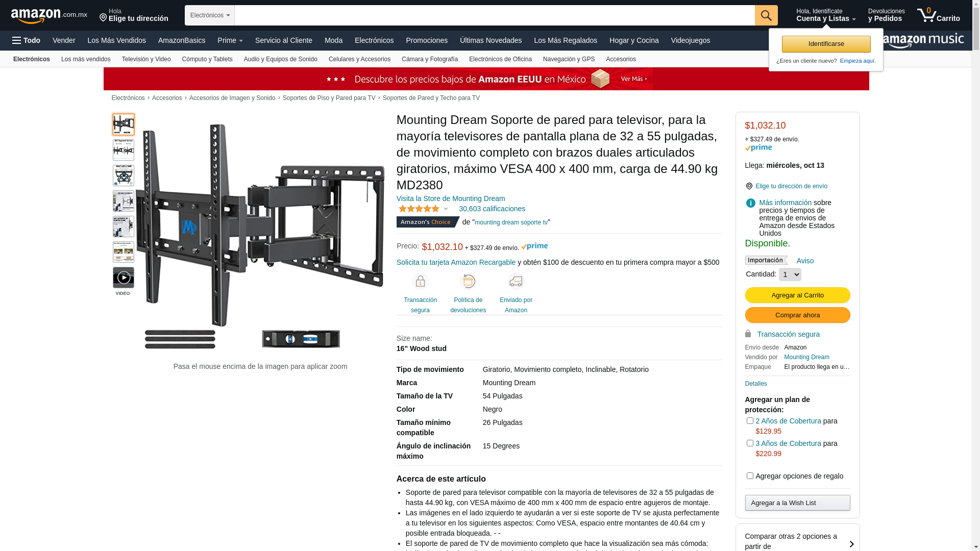Screen dimensions: 980x551
Task: Check the 3 Años de Cobertura option
Action: coord(750,443)
